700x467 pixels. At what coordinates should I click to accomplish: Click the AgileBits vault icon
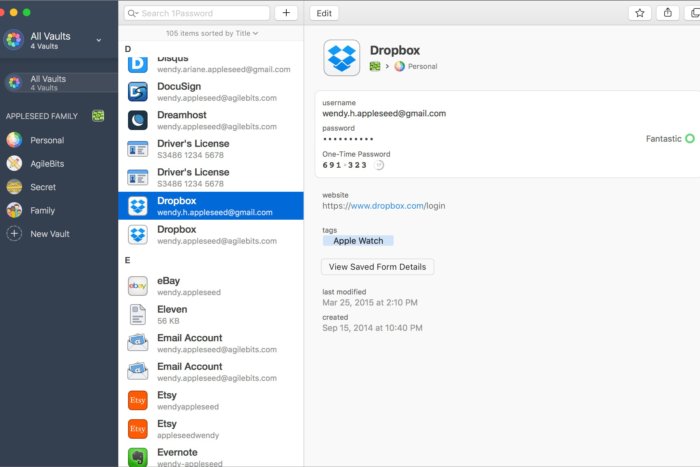[14, 164]
